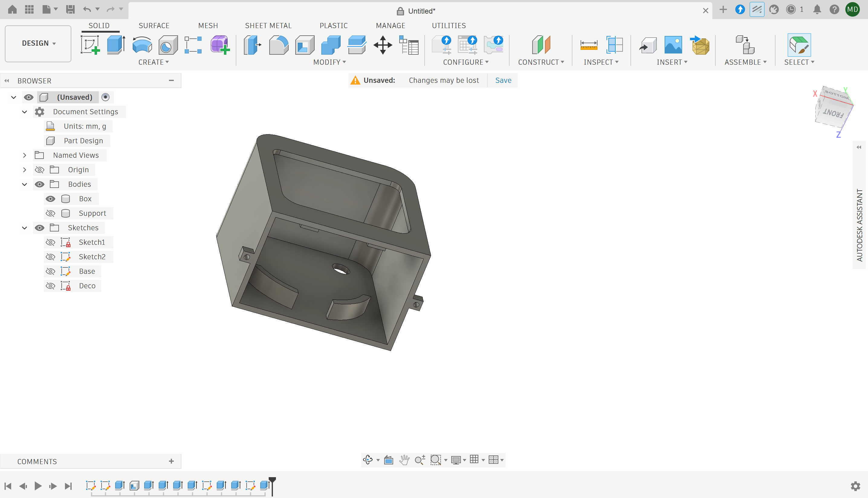Select the Revolve tool
The image size is (868, 498).
point(142,45)
